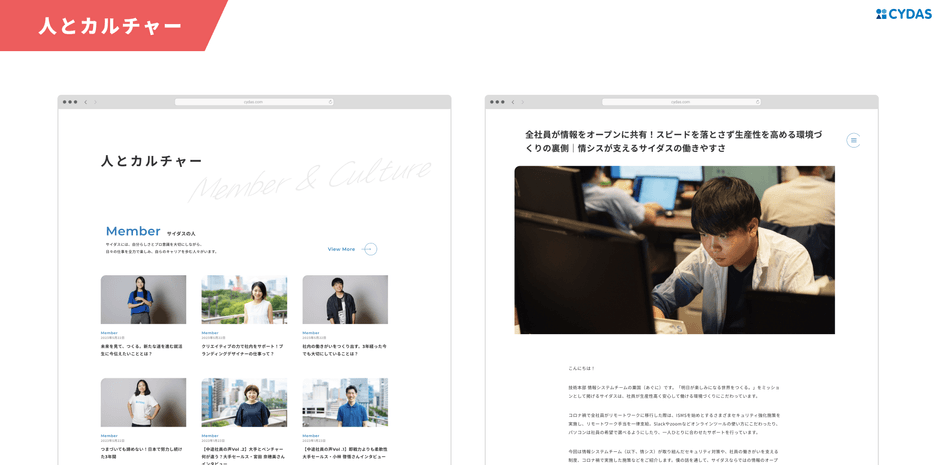940x465 pixels.
Task: Click reload icon in right browser address bar
Action: pos(757,102)
